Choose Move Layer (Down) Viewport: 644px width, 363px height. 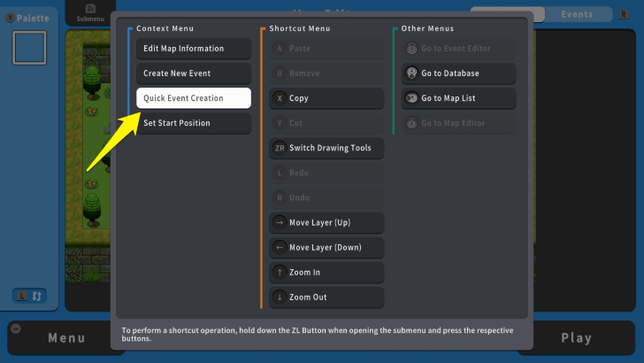coord(326,248)
